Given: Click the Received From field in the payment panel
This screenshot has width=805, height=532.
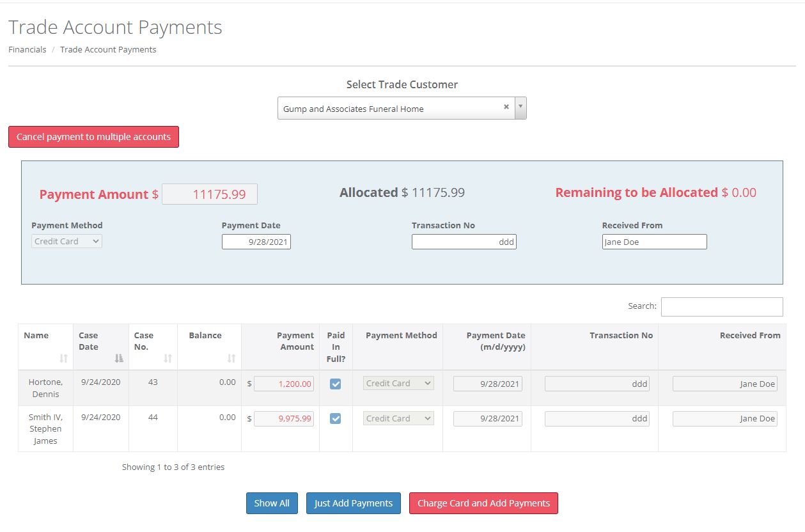Looking at the screenshot, I should (x=654, y=242).
